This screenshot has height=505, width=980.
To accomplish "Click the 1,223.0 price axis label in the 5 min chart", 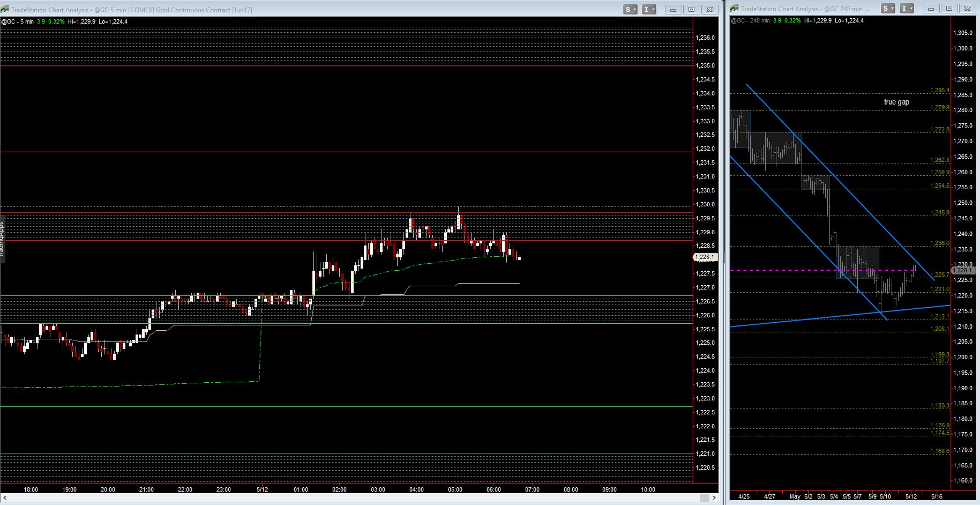I will click(x=705, y=398).
